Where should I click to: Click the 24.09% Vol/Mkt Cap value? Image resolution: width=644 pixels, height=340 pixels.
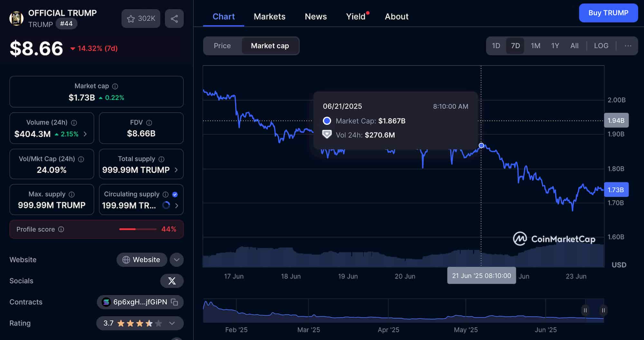click(x=52, y=170)
